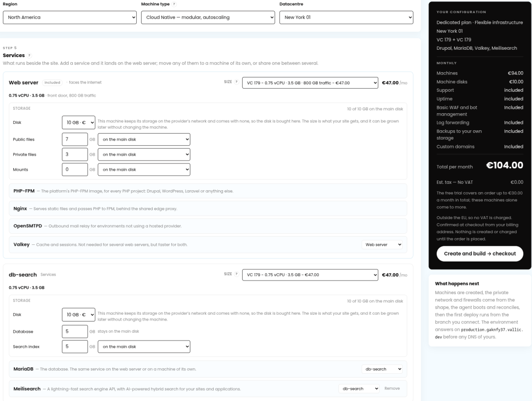
Task: Click the Machine disks €10.00 line
Action: 480,82
